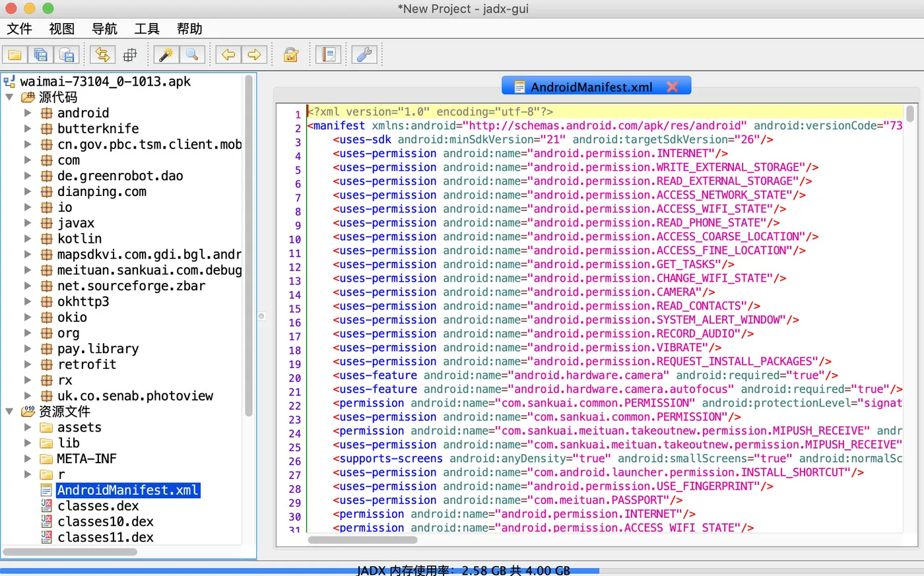Viewport: 924px width, 576px height.
Task: Click the project tree horizontal scrollbar
Action: pos(70,552)
